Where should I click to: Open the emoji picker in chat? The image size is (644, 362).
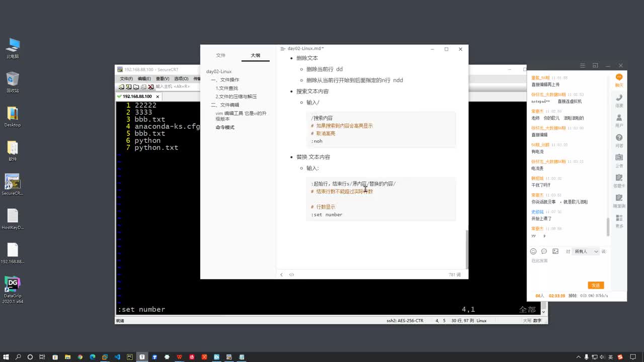click(x=533, y=251)
